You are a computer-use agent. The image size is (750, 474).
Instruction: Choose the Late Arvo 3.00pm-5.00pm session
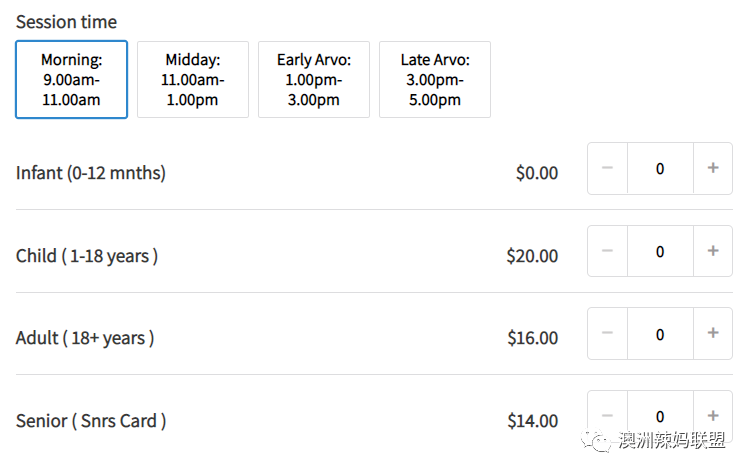(x=435, y=79)
